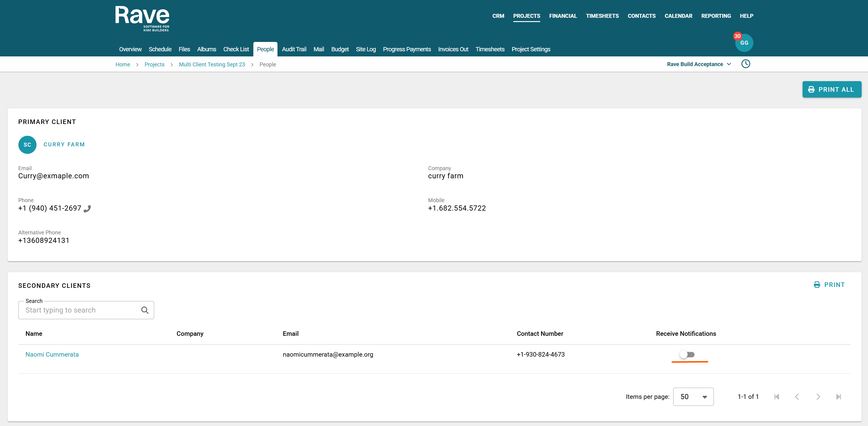This screenshot has width=868, height=426.
Task: Go to the first page arrow
Action: [776, 397]
